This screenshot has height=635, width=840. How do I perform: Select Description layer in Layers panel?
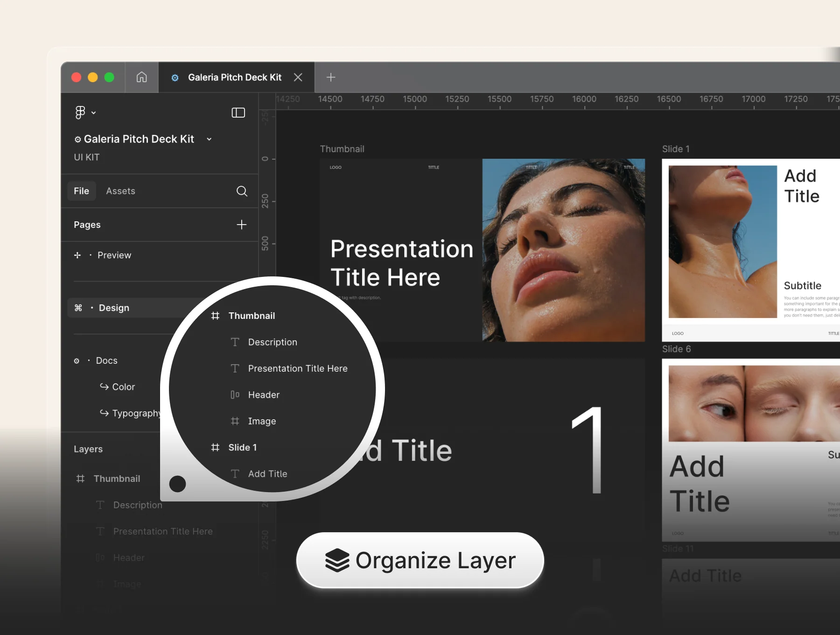(138, 505)
